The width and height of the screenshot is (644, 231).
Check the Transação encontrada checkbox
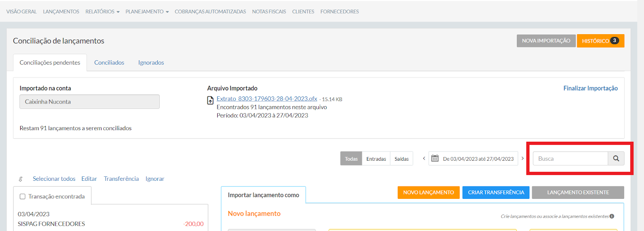point(23,196)
